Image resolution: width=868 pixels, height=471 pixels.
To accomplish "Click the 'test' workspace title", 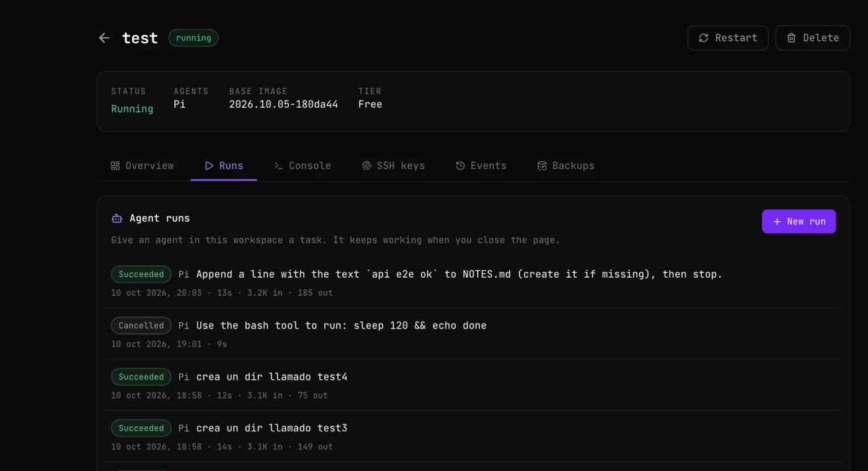I will click(140, 38).
